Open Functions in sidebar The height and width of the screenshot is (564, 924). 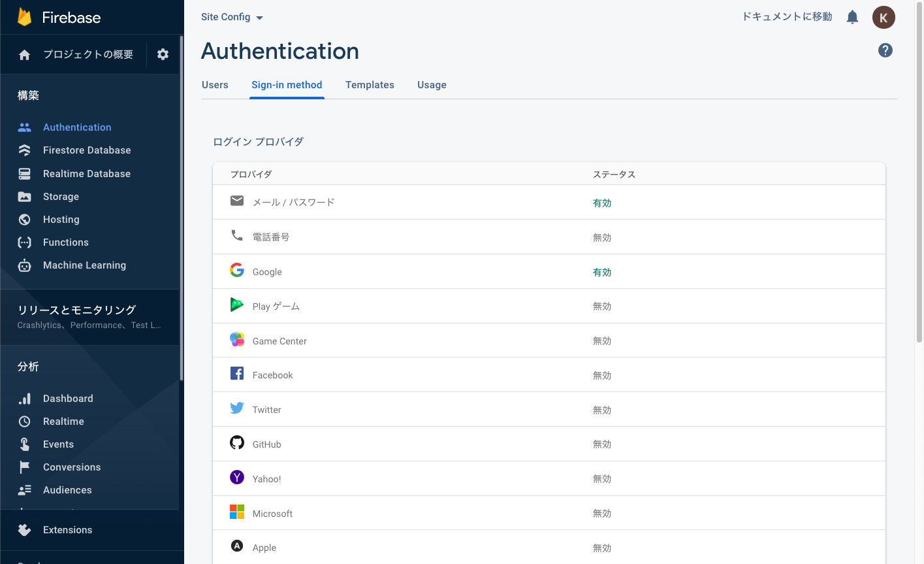point(66,242)
